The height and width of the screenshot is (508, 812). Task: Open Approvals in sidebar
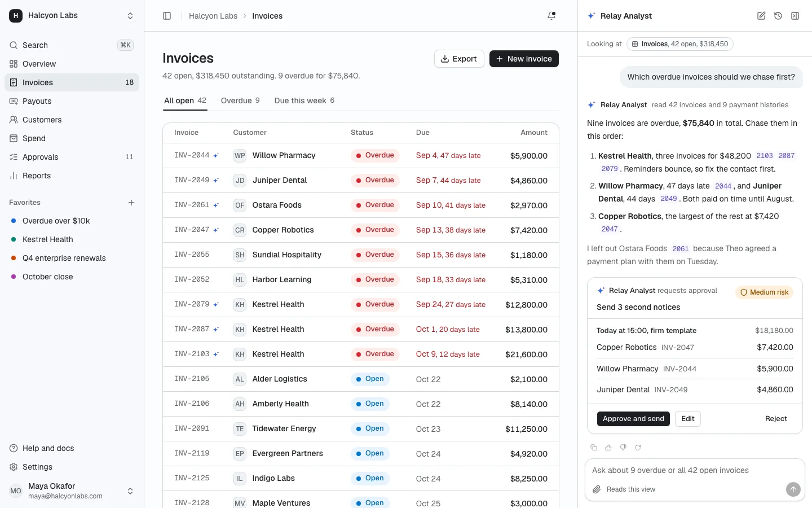[72, 157]
